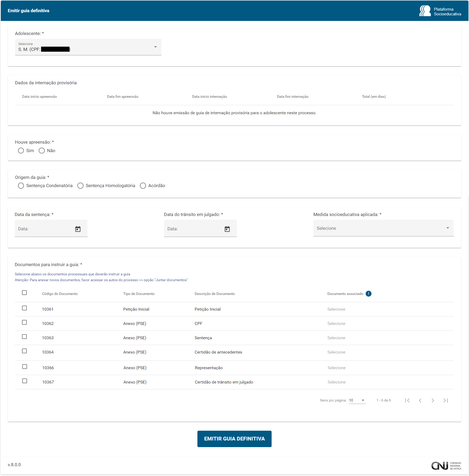Click Total (em dias) column header
This screenshot has width=469, height=476.
374,96
